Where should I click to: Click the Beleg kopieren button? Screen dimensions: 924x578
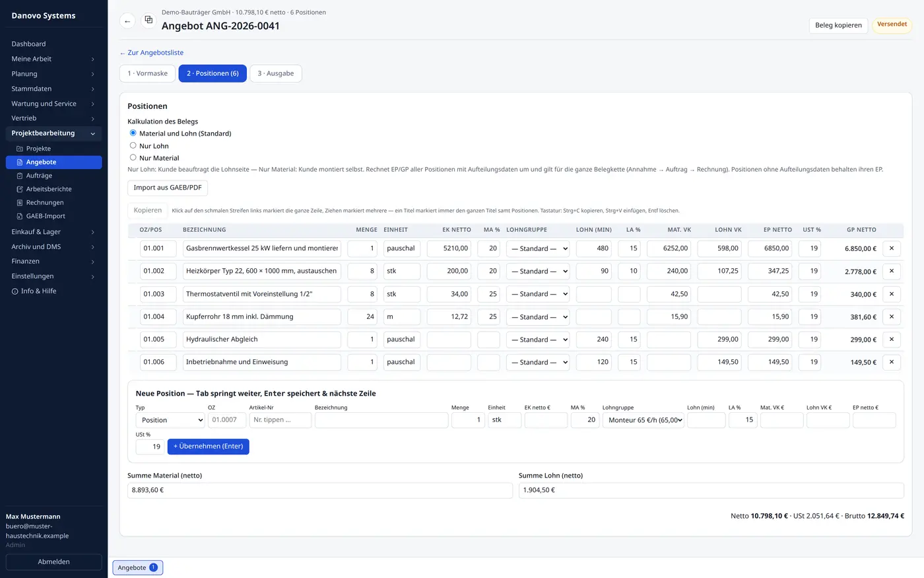pyautogui.click(x=838, y=25)
